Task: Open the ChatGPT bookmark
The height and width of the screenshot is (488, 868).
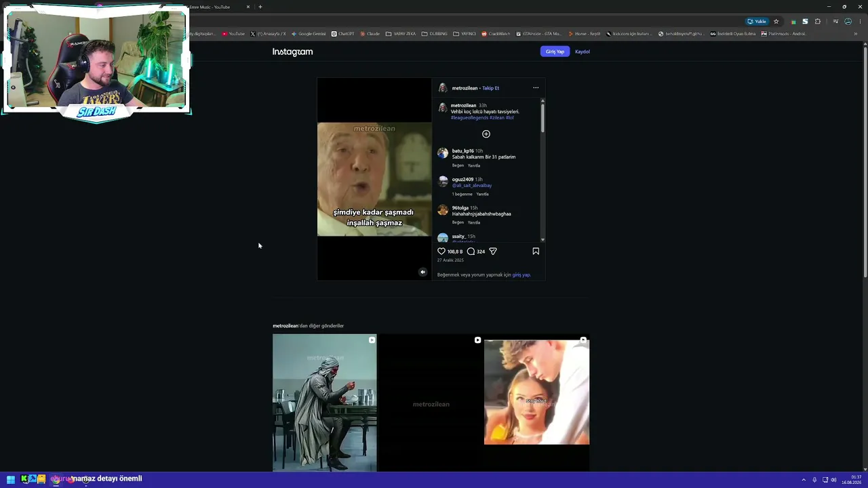Action: [342, 34]
